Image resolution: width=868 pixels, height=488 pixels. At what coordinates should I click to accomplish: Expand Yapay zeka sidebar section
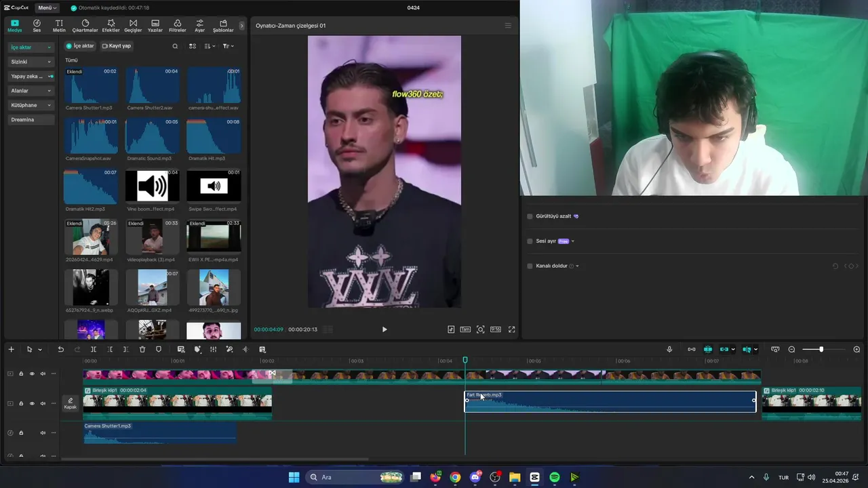pyautogui.click(x=31, y=77)
